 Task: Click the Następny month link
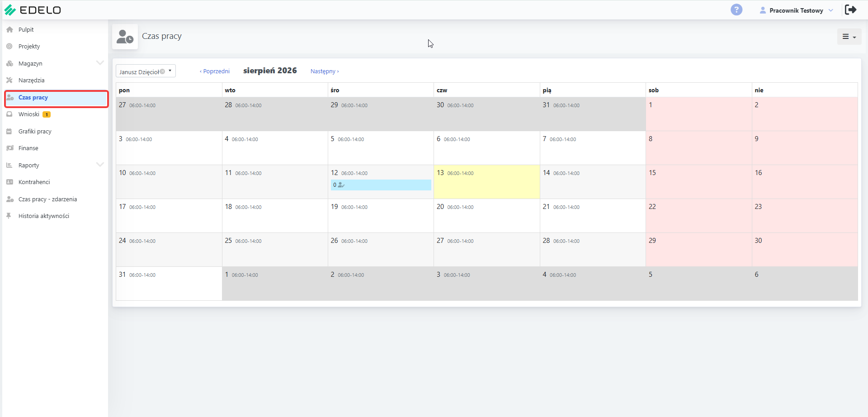(x=325, y=71)
